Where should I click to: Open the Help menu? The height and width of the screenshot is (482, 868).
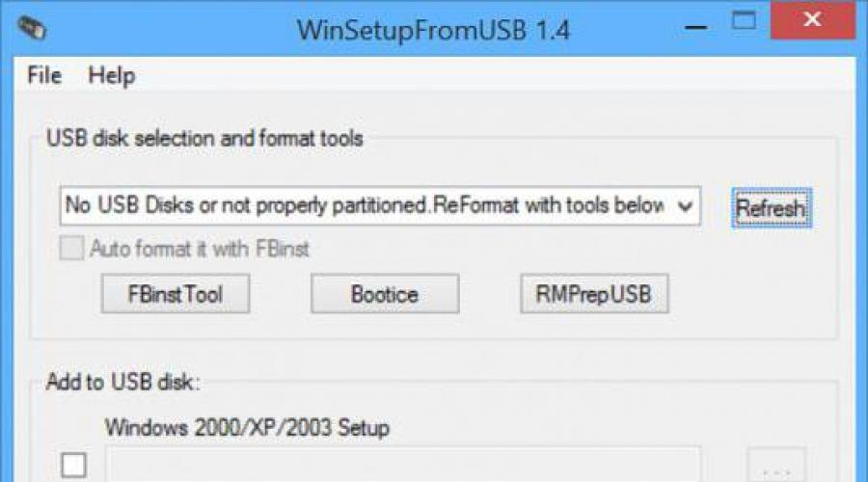(x=111, y=76)
